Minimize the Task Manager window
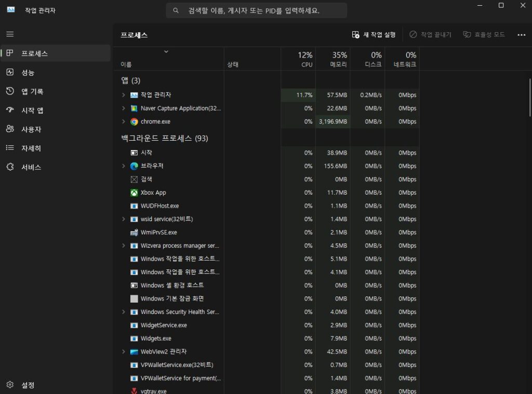Viewport: 532px width, 394px height. click(x=480, y=5)
